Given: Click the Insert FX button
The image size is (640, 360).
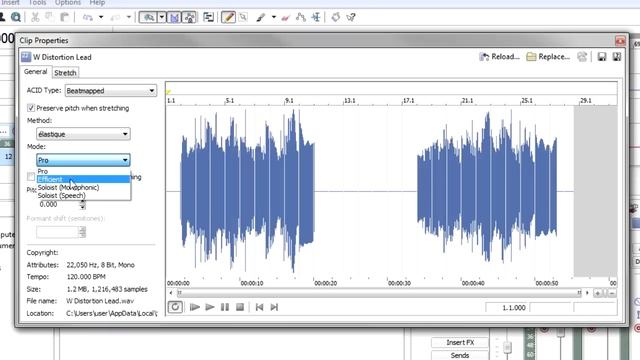Looking at the screenshot, I should (460, 342).
